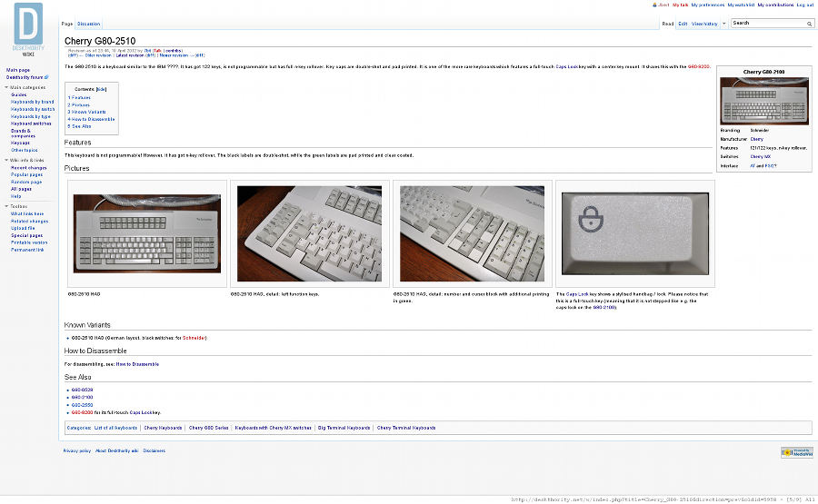This screenshot has width=818, height=504.
Task: Open Keycaps in the sidebar
Action: 20,143
